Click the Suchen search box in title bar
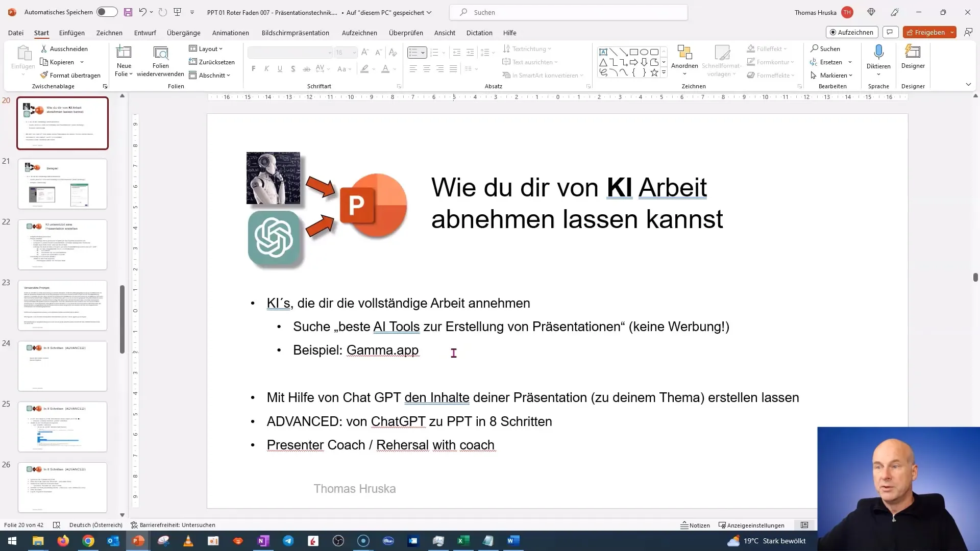The image size is (980, 551). 568,12
